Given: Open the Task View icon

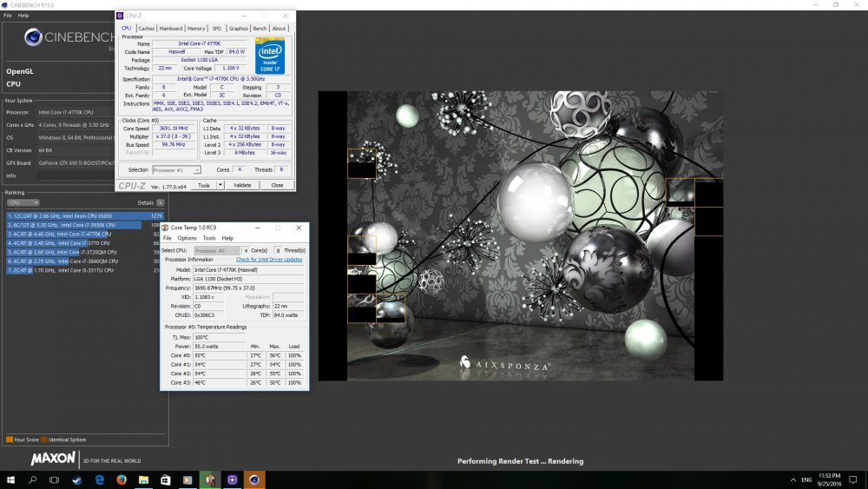Looking at the screenshot, I should click(x=54, y=479).
